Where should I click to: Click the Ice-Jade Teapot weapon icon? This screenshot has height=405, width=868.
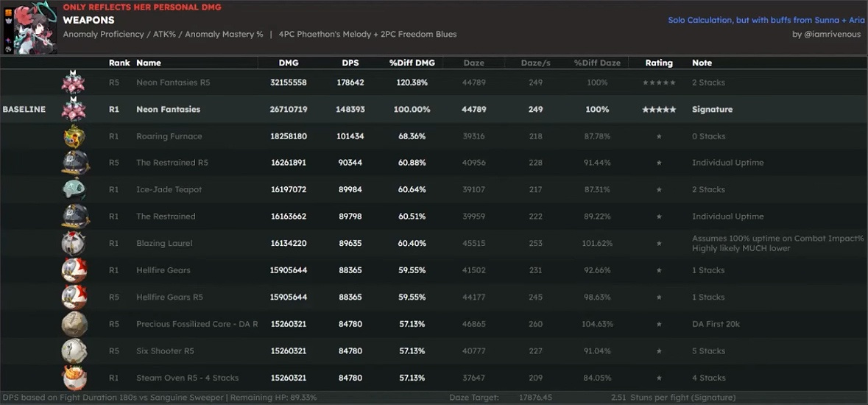[74, 189]
